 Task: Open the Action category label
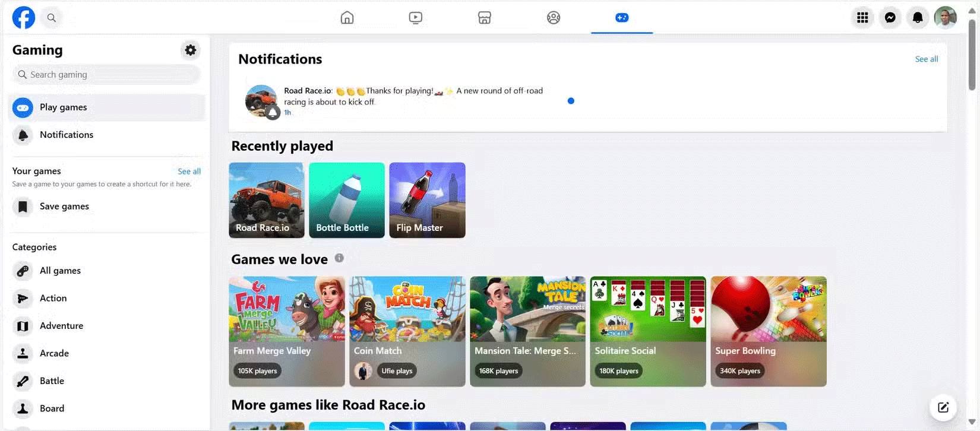click(53, 298)
